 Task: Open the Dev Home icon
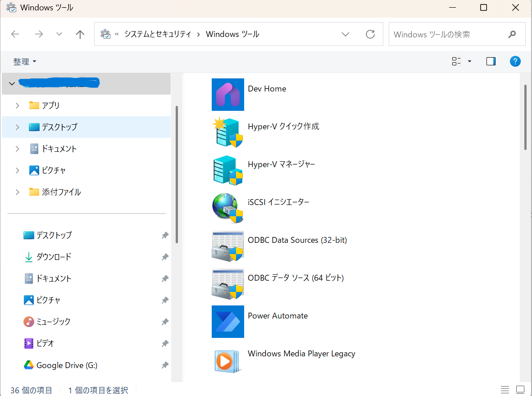[x=227, y=94]
